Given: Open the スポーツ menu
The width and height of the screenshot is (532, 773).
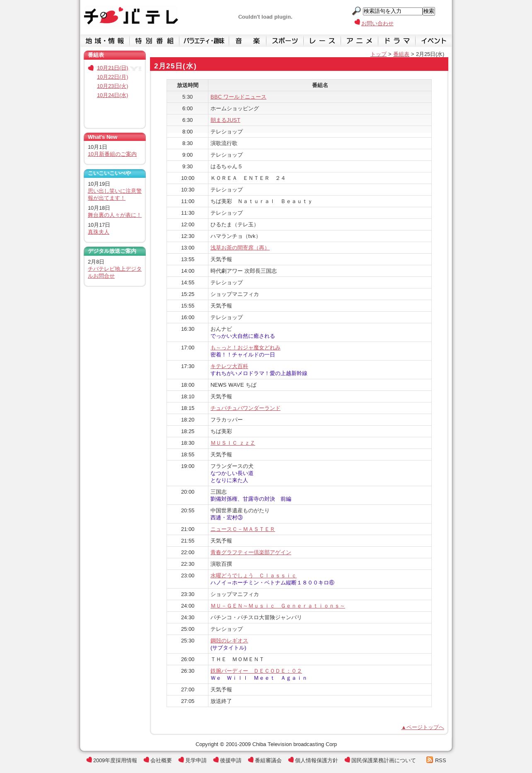Looking at the screenshot, I should point(285,41).
